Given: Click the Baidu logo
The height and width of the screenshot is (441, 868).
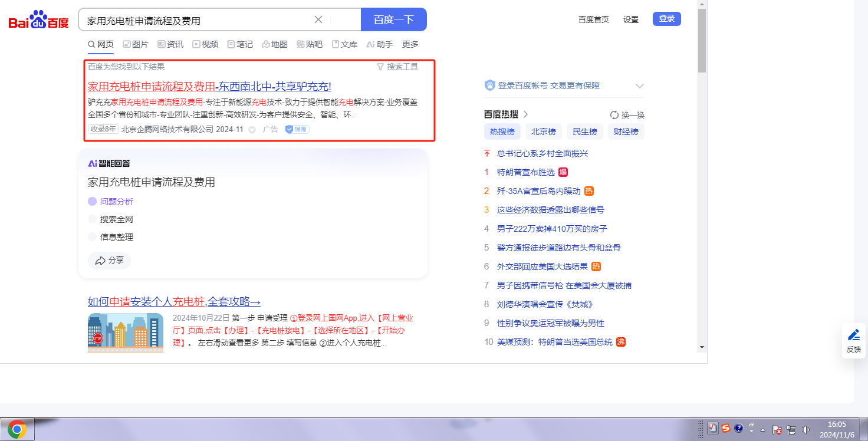Looking at the screenshot, I should click(38, 20).
